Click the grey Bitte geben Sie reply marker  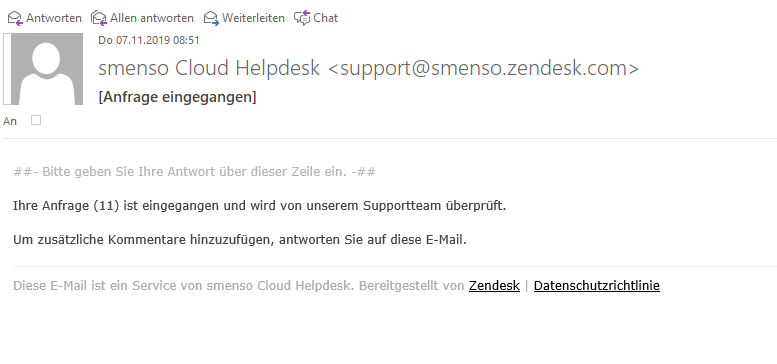pos(194,172)
